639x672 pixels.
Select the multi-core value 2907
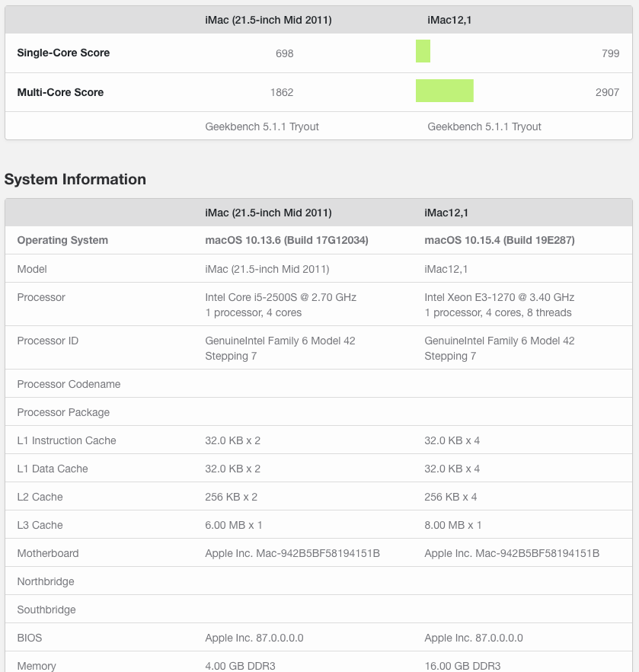(x=607, y=93)
